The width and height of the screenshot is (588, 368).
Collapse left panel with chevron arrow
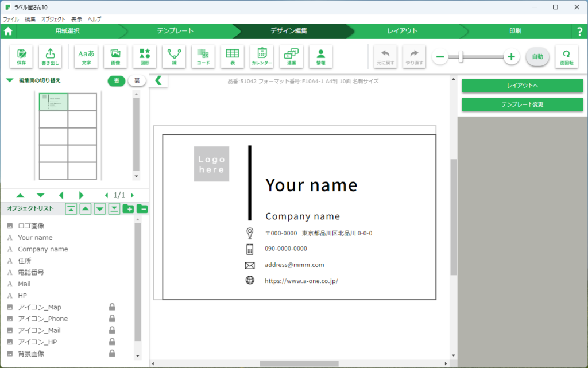(x=158, y=81)
